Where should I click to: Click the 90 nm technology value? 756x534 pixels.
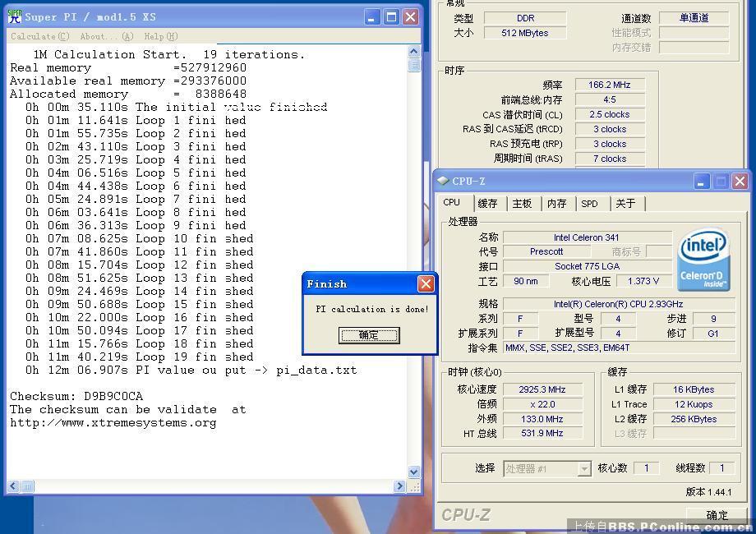point(526,281)
